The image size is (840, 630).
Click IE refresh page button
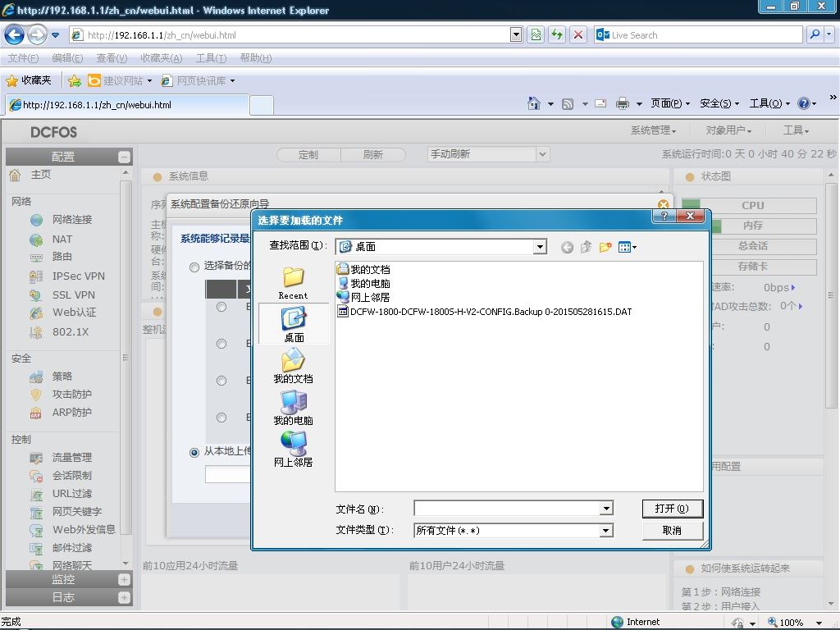click(557, 34)
